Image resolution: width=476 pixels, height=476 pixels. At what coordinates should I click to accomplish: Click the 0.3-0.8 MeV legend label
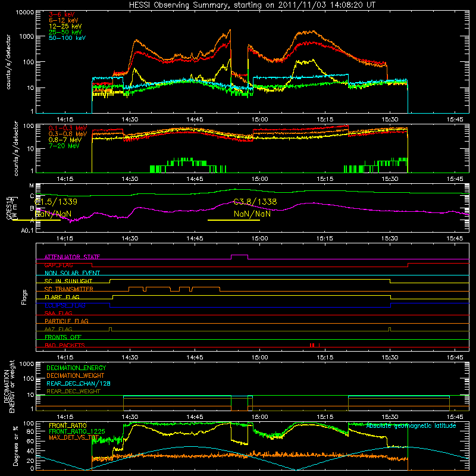(68, 134)
